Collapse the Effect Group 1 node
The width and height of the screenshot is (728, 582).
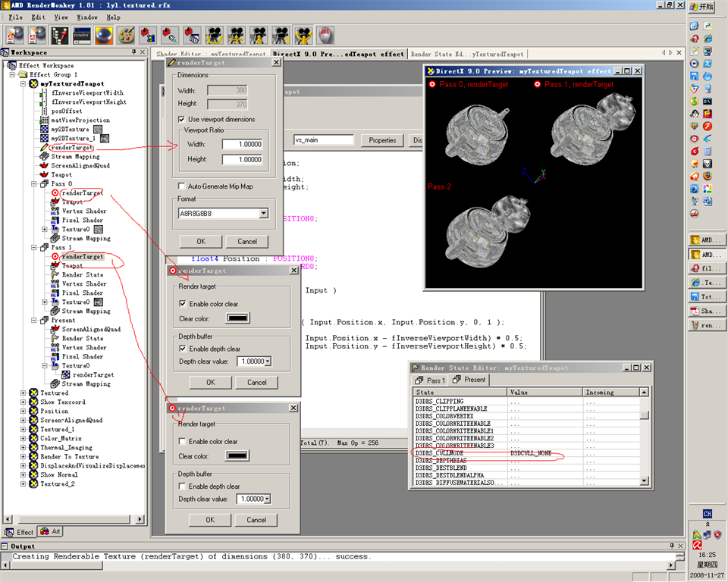[12, 75]
